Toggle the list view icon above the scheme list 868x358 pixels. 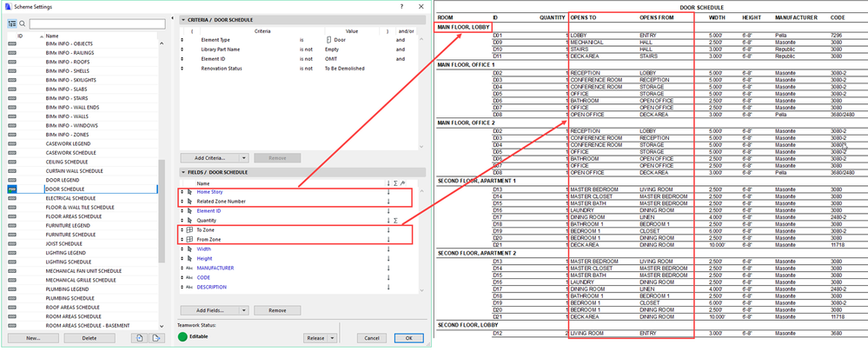(12, 23)
